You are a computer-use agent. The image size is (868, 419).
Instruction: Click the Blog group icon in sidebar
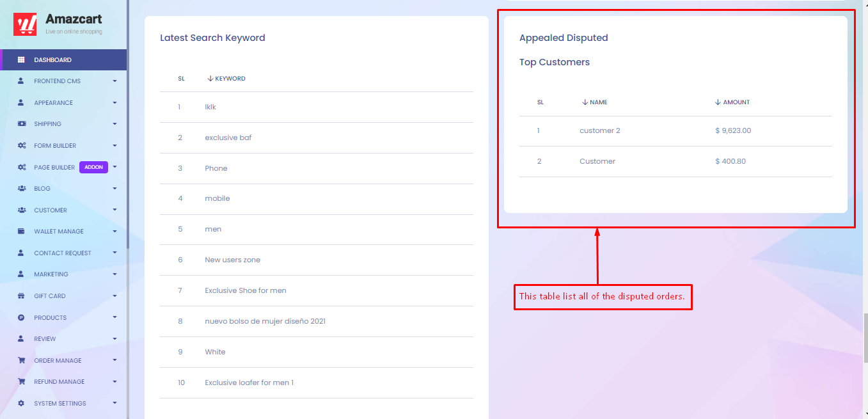(x=21, y=189)
